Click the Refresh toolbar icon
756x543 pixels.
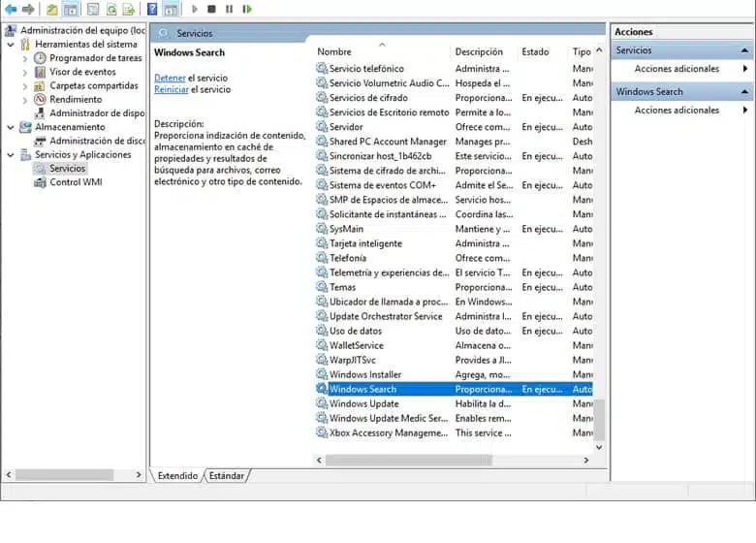click(111, 9)
